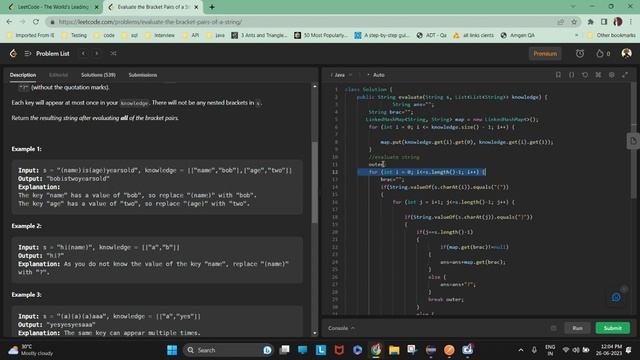640x360 pixels.
Task: Click the Example 1 heading
Action: [x=27, y=149]
